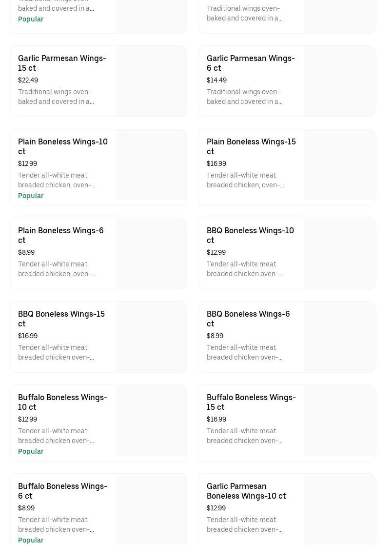
Task: Open BBQ Boneless Wings-6 ct title
Action: (x=248, y=319)
